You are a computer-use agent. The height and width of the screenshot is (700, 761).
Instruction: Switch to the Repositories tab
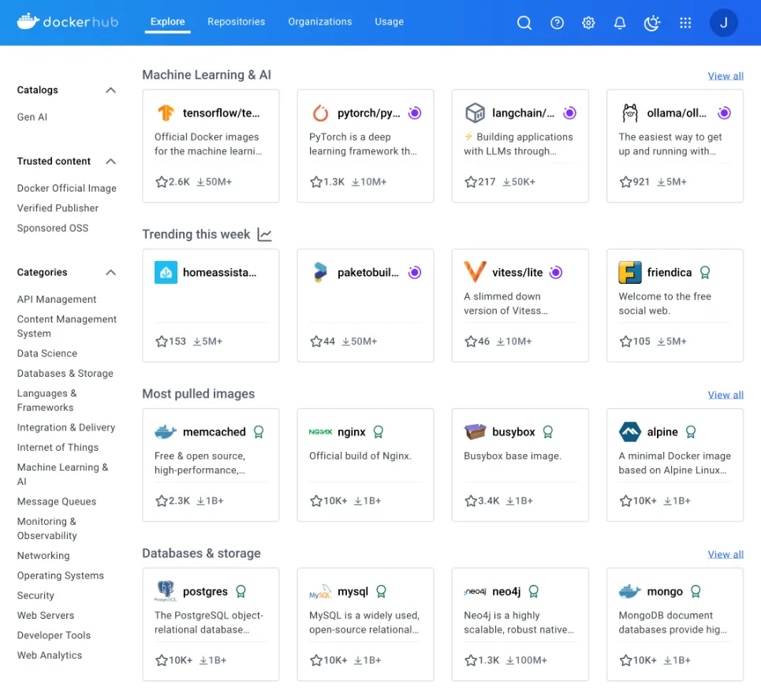point(236,22)
